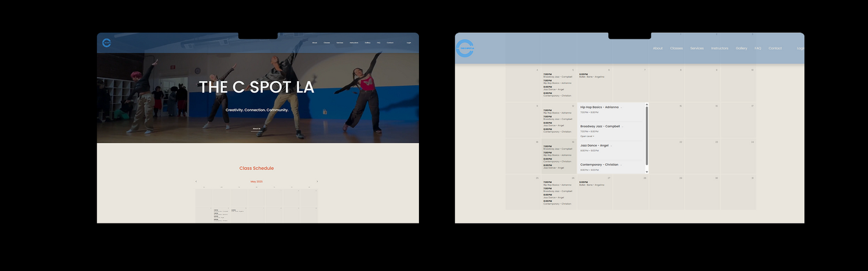Open Hip Hop Basics - Adrianna event on May 26
Image resolution: width=868 pixels, height=271 pixels.
tap(557, 184)
